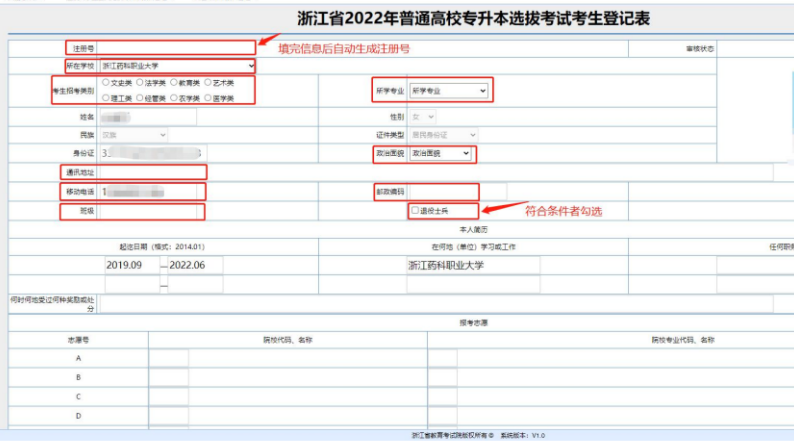Choose the 法学类 exam category
Image resolution: width=794 pixels, height=448 pixels.
[x=140, y=83]
